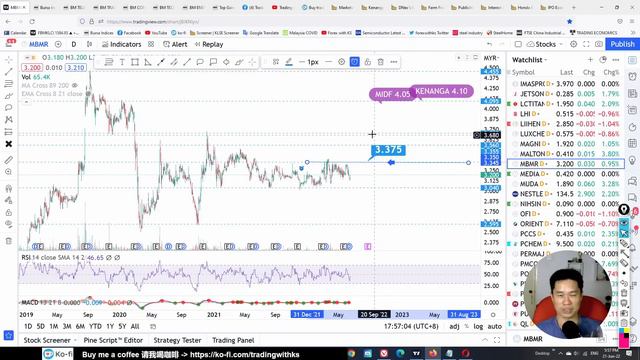Open chart settings gear icon
640x360 pixels.
coord(573,44)
